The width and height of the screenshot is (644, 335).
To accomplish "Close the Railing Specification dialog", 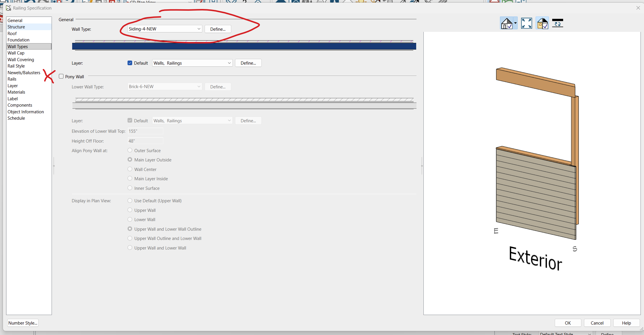I will point(638,8).
